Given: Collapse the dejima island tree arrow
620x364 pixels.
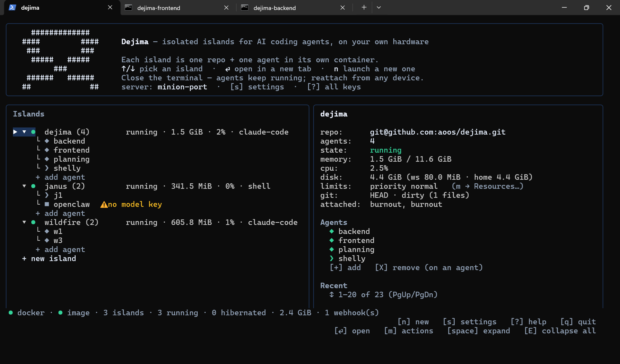Looking at the screenshot, I should [x=24, y=132].
